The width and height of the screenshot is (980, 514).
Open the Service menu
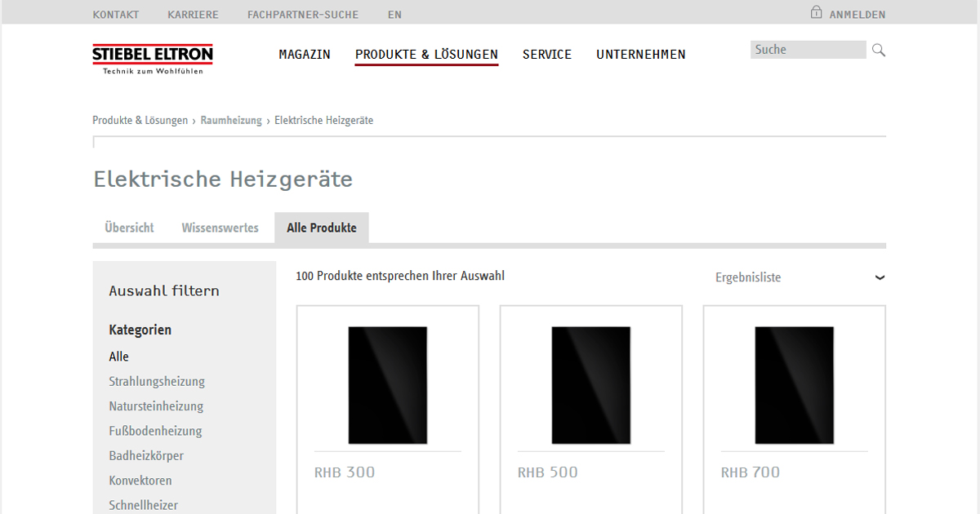[x=547, y=54]
